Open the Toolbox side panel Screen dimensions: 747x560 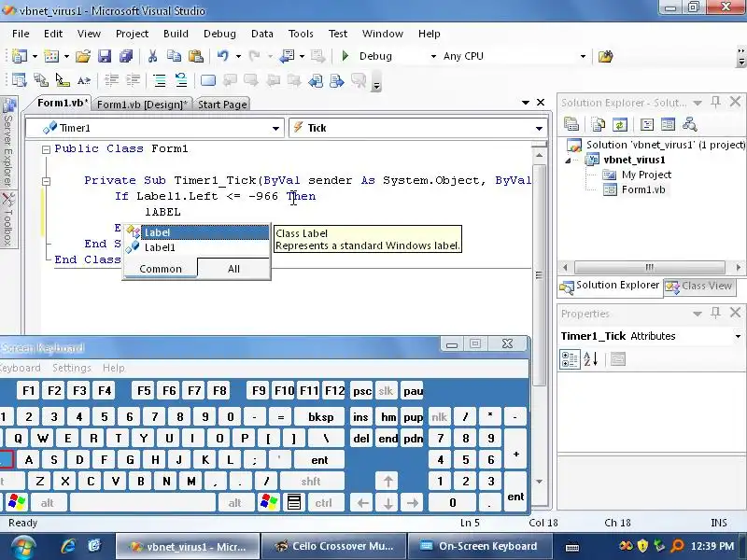click(8, 219)
